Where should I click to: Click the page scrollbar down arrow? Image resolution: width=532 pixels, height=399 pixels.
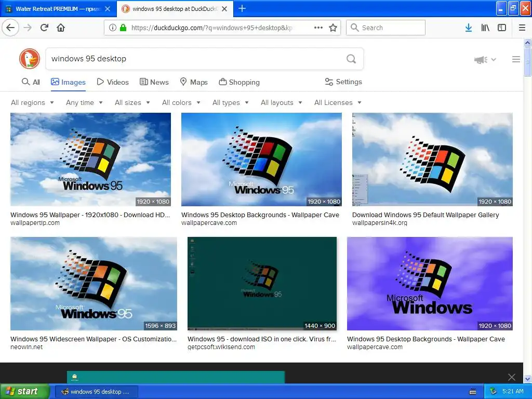click(527, 379)
